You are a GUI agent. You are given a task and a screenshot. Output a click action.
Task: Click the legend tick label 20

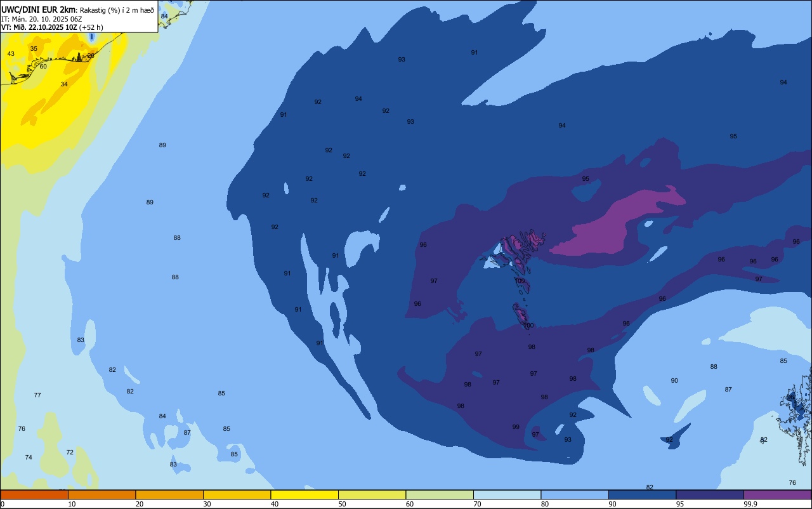click(139, 504)
